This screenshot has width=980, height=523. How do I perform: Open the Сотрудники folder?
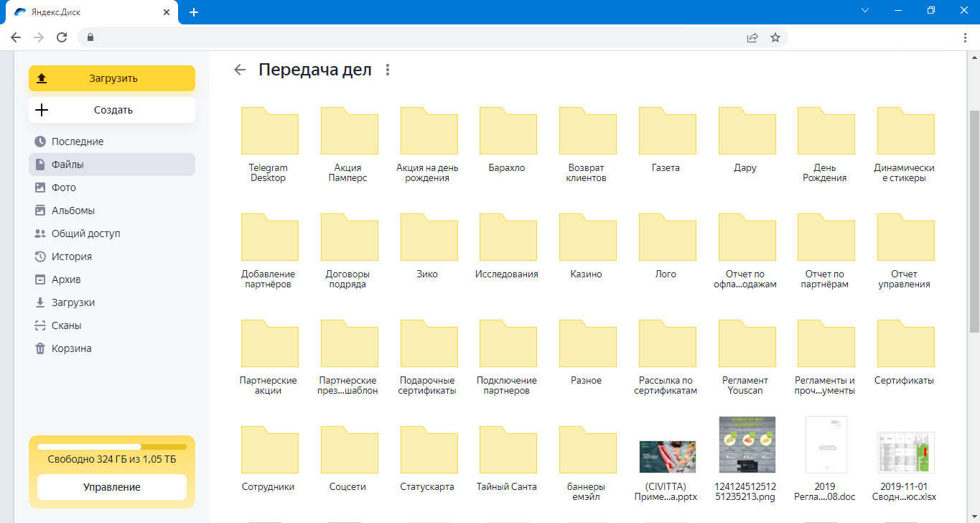[x=269, y=450]
